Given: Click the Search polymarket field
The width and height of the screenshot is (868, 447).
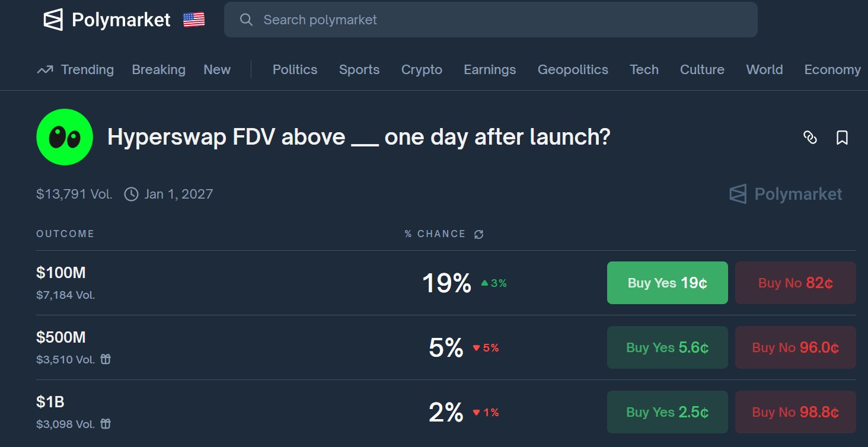Looking at the screenshot, I should coord(490,20).
